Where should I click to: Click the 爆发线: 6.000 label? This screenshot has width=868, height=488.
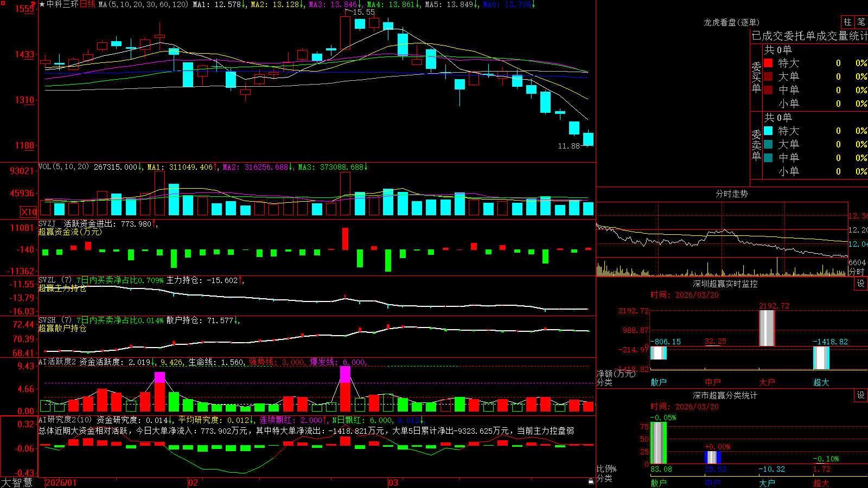(338, 362)
